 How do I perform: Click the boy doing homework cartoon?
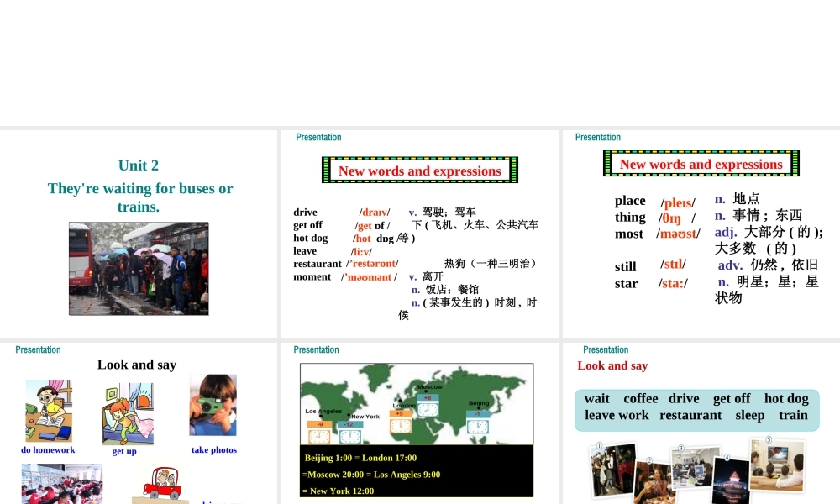[49, 411]
